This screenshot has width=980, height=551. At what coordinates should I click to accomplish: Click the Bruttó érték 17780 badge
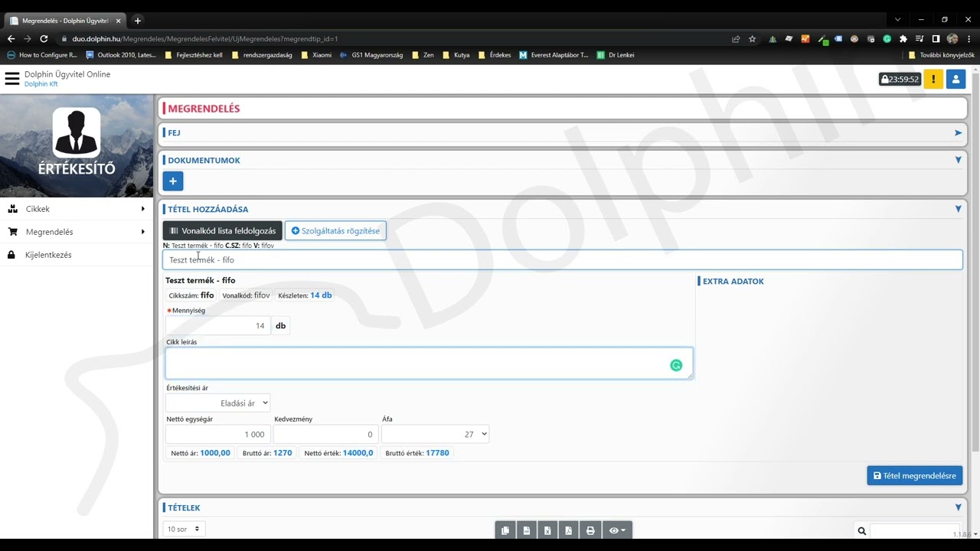click(417, 453)
